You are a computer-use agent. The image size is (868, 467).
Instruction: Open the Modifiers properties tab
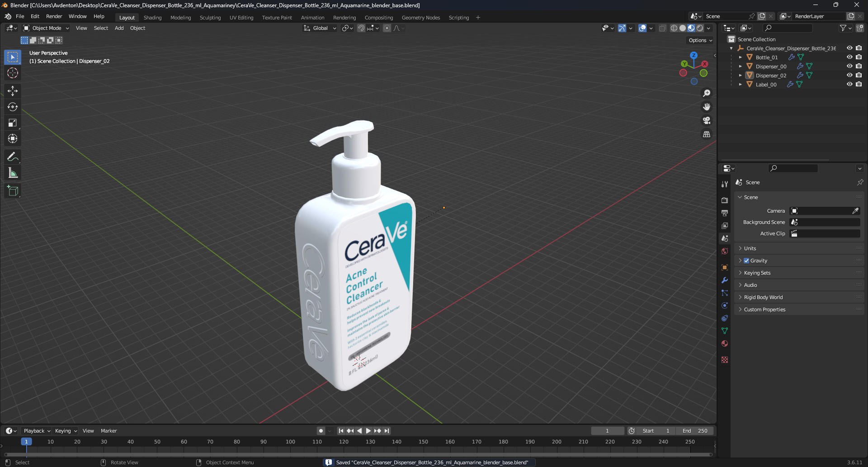pos(725,280)
